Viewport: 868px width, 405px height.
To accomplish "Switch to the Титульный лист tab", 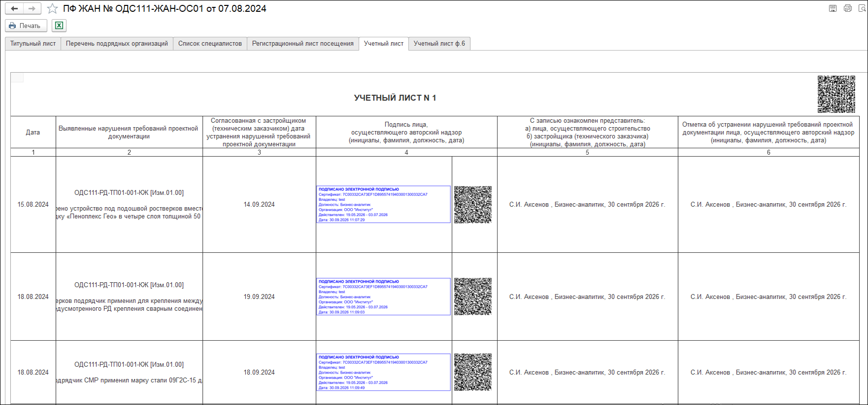I will tap(33, 44).
